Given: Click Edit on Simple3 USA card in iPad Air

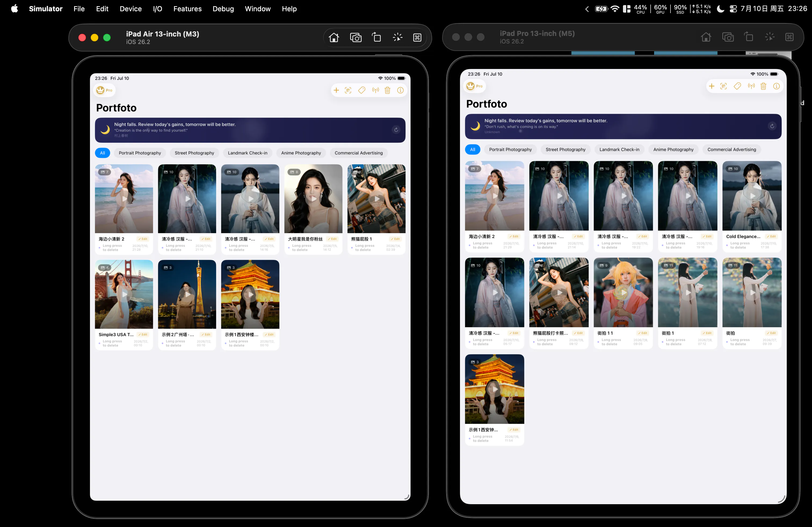Looking at the screenshot, I should pos(143,335).
